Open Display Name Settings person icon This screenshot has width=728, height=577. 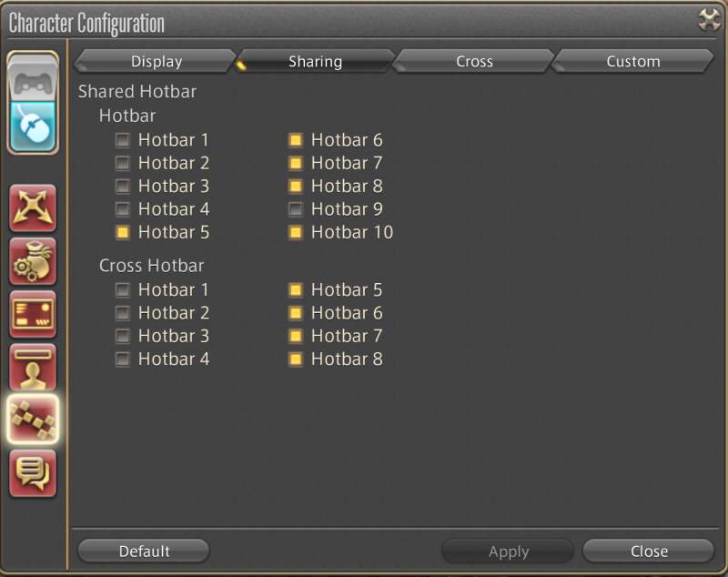[x=33, y=367]
